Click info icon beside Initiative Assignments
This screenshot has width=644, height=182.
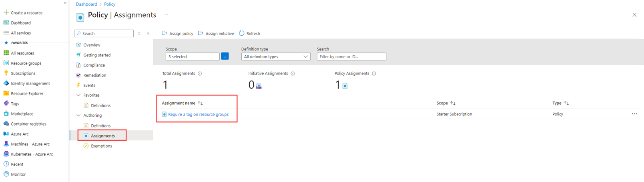293,73
